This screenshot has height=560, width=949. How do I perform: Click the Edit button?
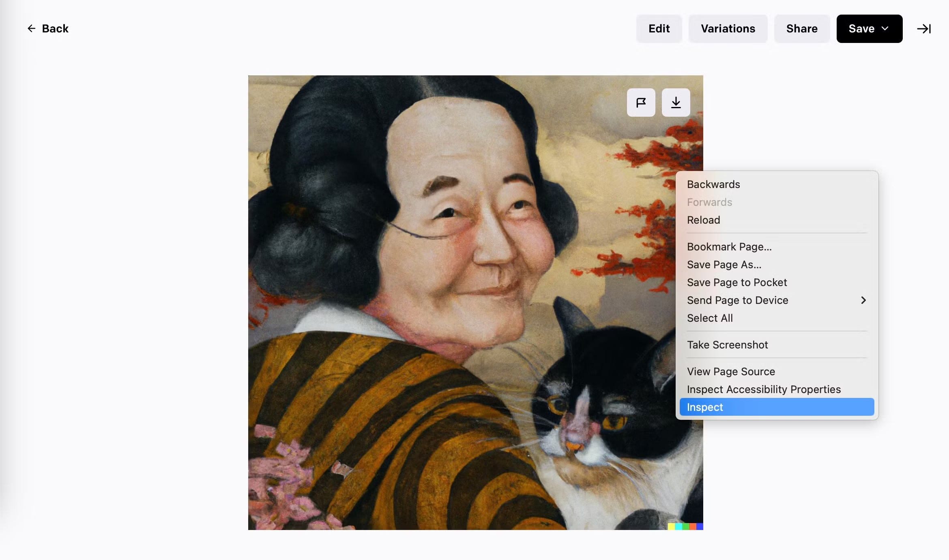(x=659, y=29)
